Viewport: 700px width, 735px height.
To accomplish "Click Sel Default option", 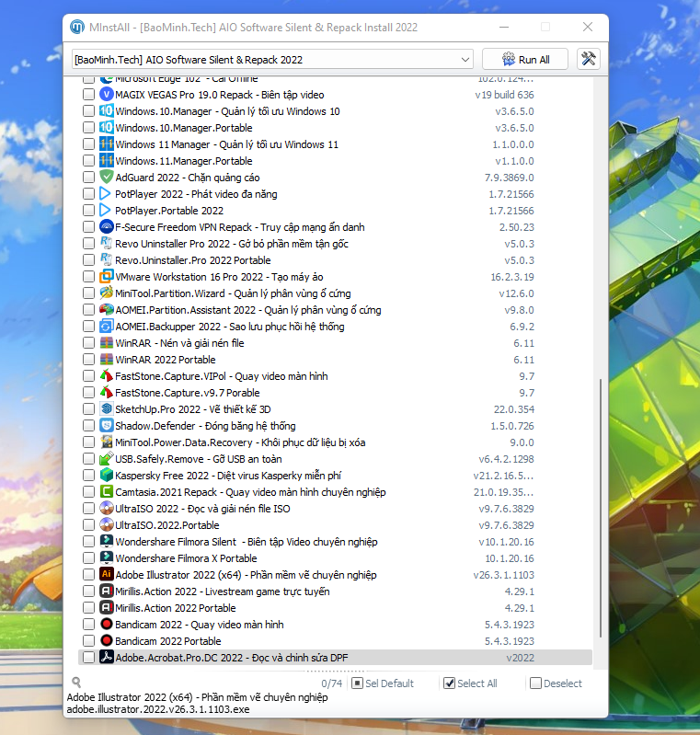I will 383,683.
